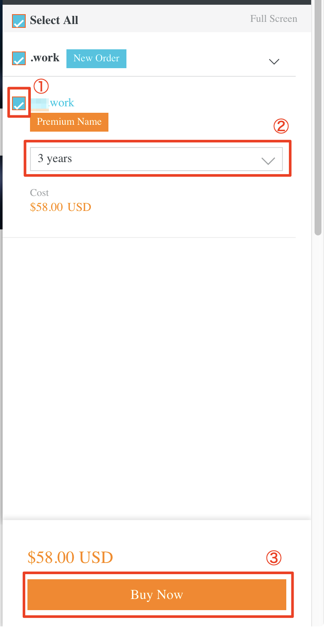Screen dimensions: 324x644
Task: Click the Select All label text
Action: [54, 21]
